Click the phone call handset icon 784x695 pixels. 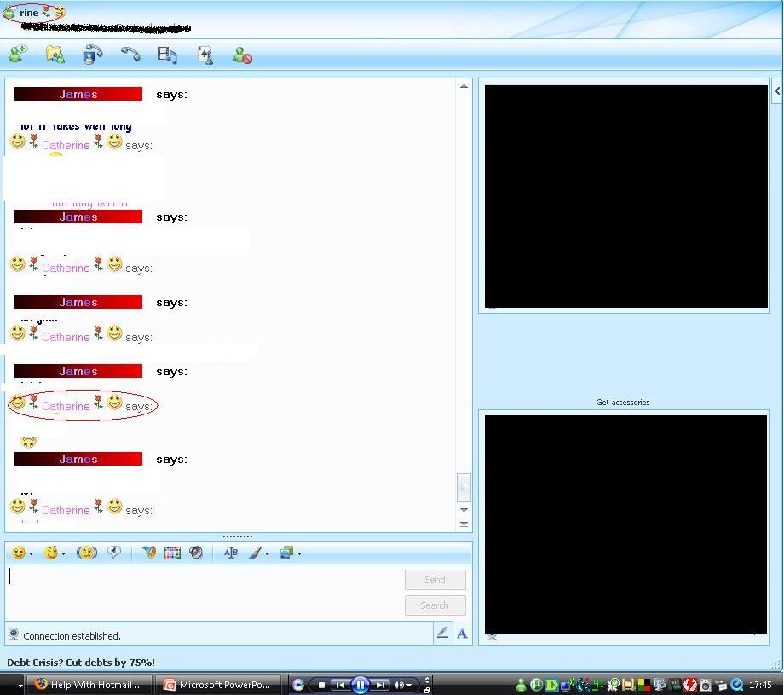point(130,55)
